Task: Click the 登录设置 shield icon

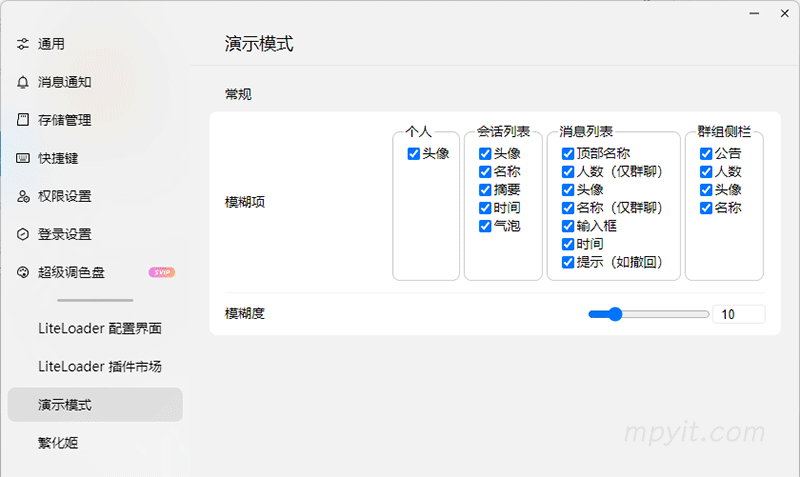Action: pyautogui.click(x=22, y=234)
